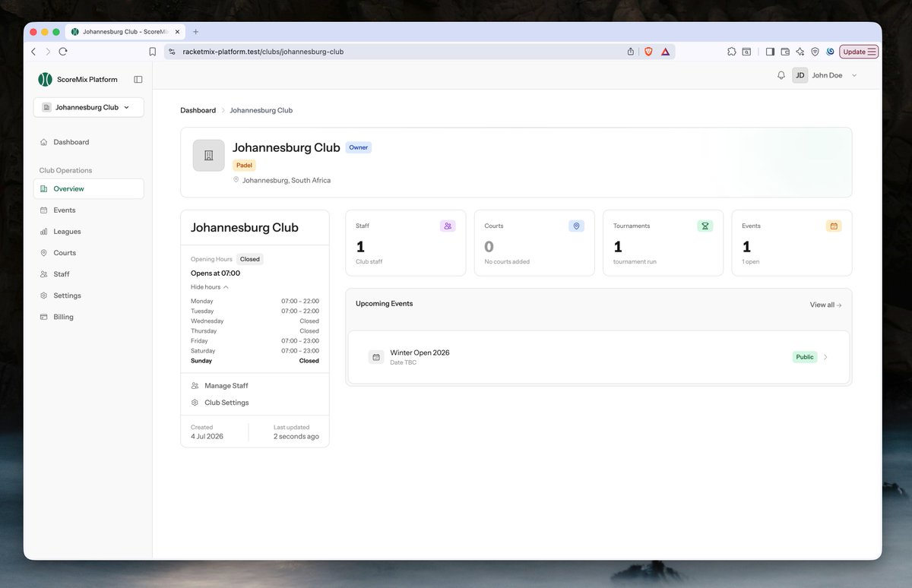Open the Winter Open 2026 event
Screen dimensions: 912x588
[599, 357]
